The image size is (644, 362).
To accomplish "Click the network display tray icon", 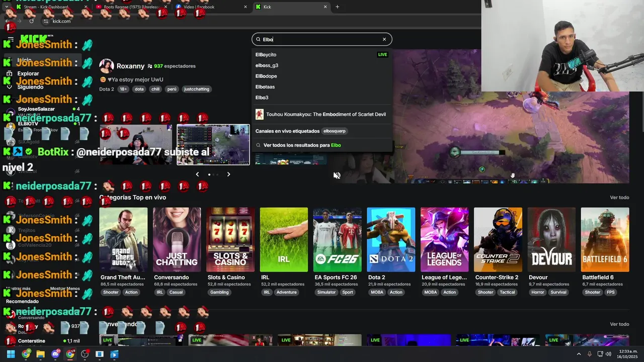I will tap(599, 354).
